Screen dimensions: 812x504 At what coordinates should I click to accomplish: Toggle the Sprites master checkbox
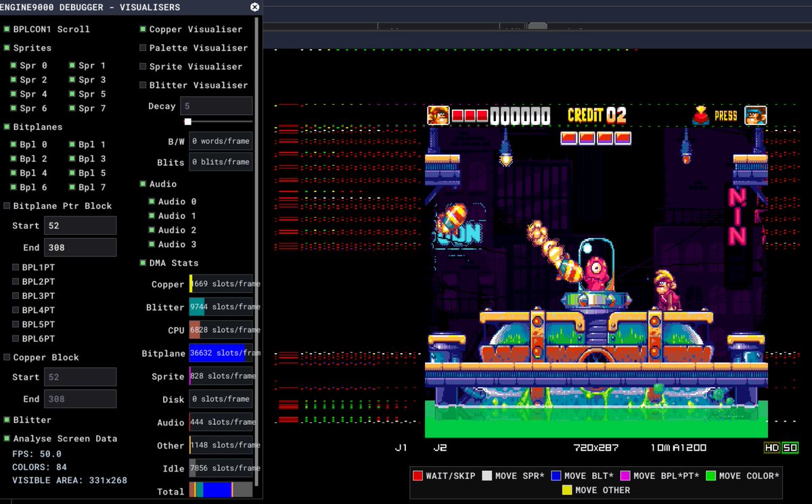[x=7, y=48]
